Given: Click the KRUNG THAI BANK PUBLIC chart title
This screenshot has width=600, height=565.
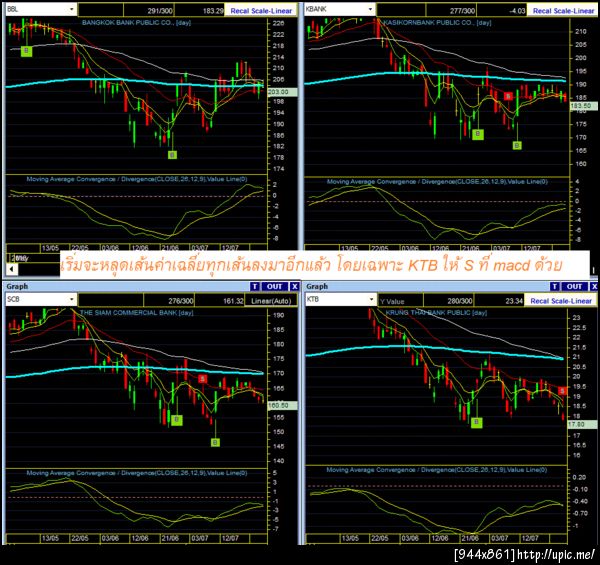Looking at the screenshot, I should coord(436,313).
